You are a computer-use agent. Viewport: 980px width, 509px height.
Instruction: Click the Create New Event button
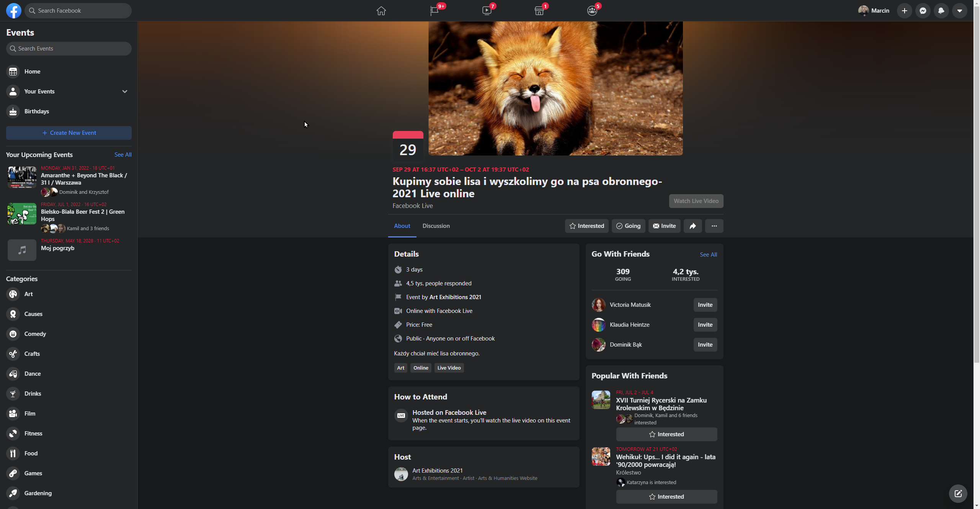69,133
